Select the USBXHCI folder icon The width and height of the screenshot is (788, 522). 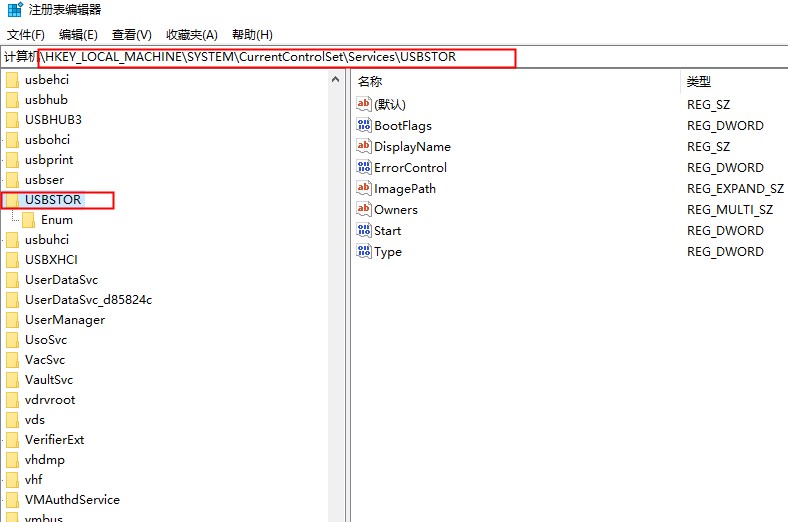coord(13,260)
